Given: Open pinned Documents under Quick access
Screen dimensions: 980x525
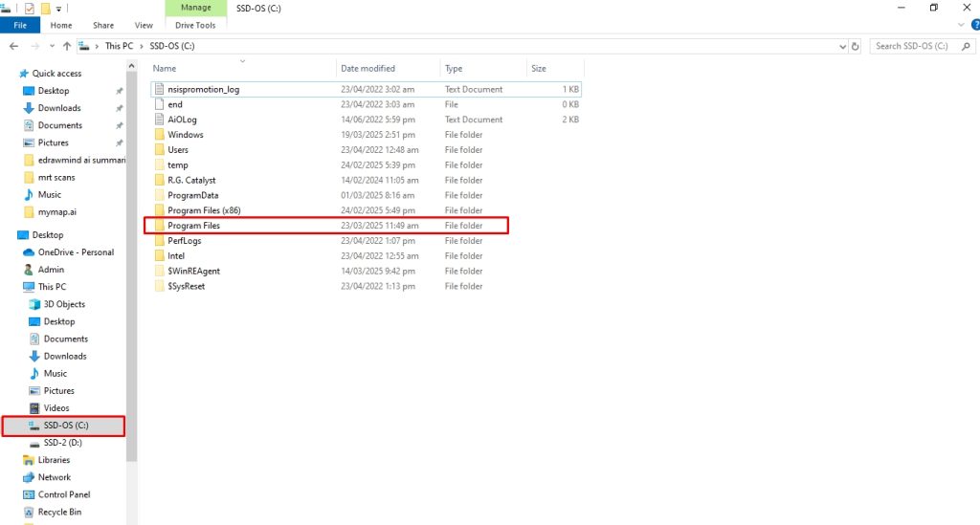Looking at the screenshot, I should point(59,125).
